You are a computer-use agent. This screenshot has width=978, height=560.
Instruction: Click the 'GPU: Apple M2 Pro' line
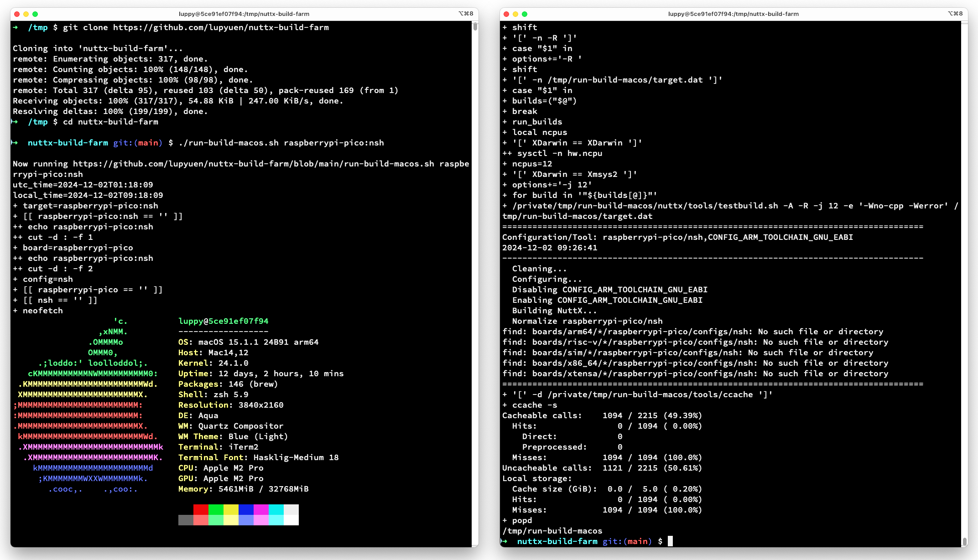[x=221, y=478]
